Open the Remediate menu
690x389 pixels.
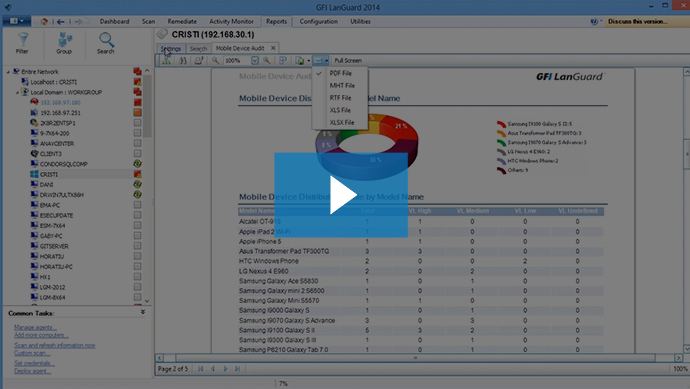point(182,22)
